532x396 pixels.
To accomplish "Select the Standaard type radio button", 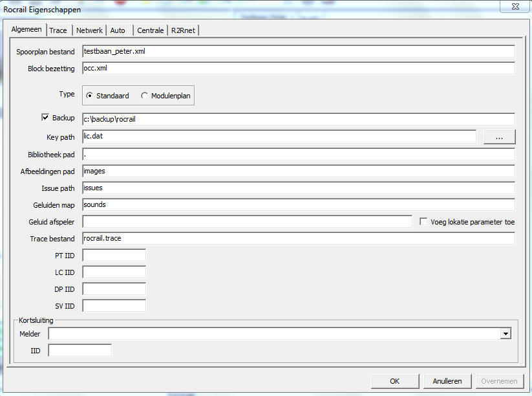I will coord(90,96).
